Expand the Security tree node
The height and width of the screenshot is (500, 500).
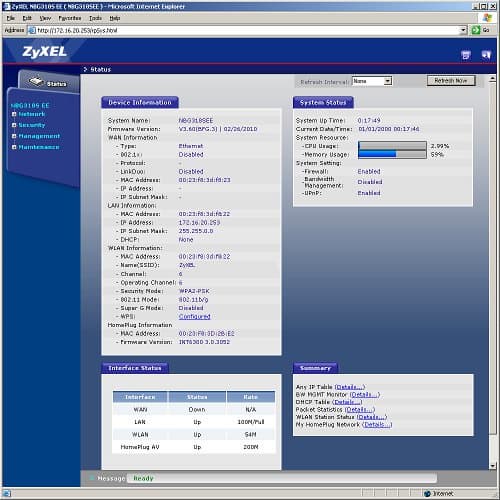pyautogui.click(x=14, y=125)
